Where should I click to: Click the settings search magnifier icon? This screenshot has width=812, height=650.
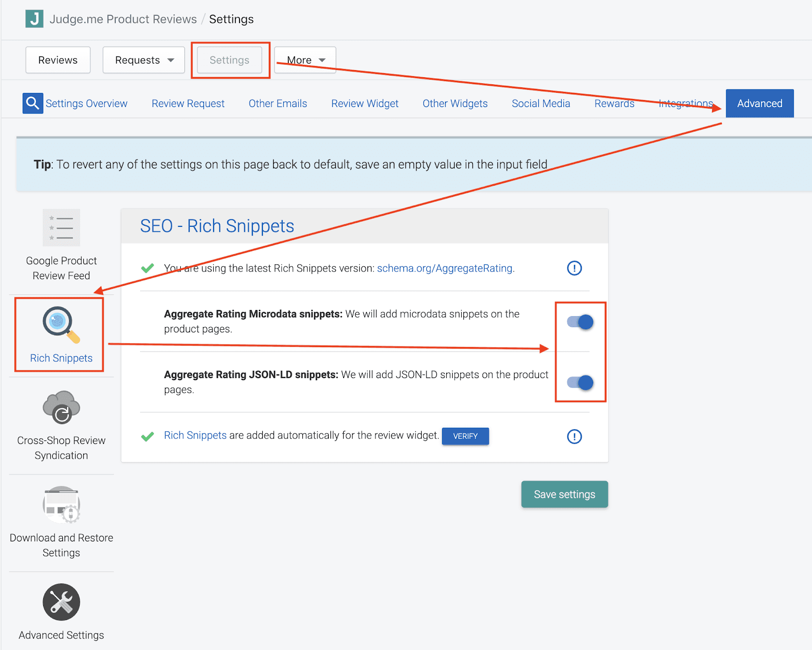coord(32,103)
